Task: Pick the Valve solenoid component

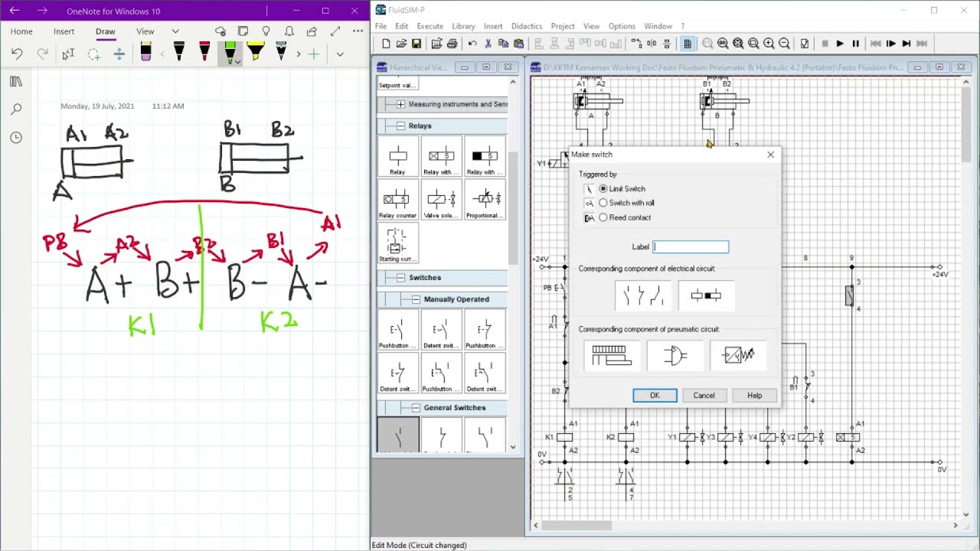Action: click(x=441, y=201)
